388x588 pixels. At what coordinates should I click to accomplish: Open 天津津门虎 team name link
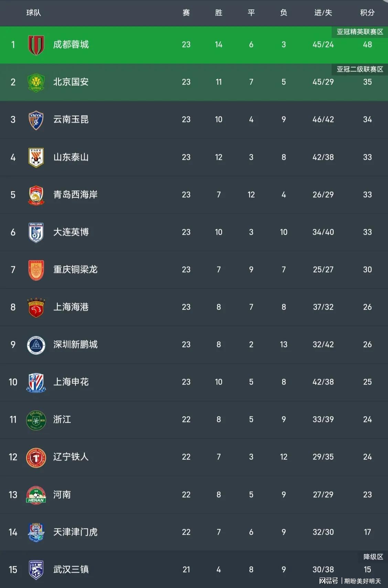(75, 532)
